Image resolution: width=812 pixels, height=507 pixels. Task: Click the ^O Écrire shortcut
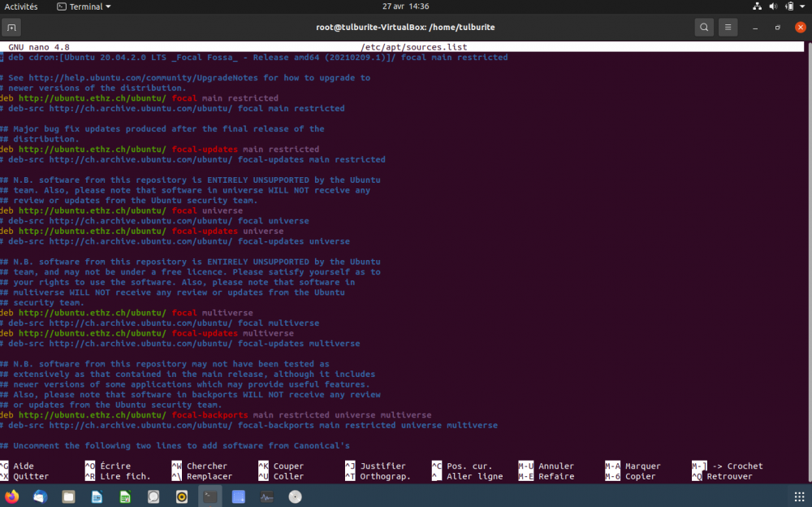pos(108,466)
